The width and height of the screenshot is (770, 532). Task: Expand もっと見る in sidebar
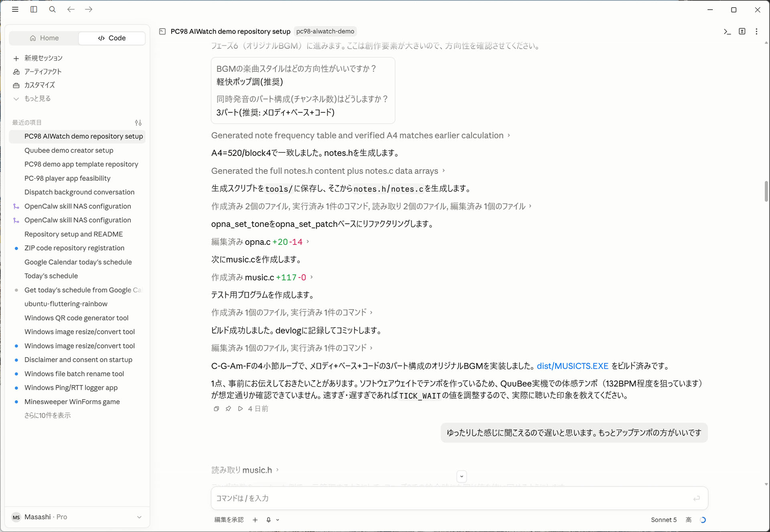tap(37, 99)
